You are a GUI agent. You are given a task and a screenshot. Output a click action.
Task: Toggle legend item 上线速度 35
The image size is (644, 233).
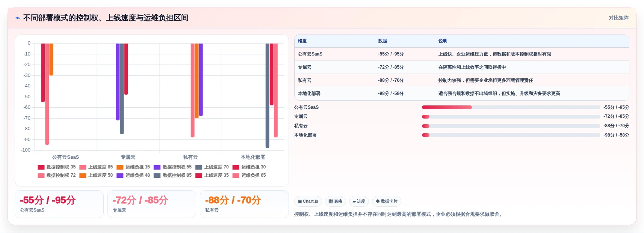pos(212,176)
